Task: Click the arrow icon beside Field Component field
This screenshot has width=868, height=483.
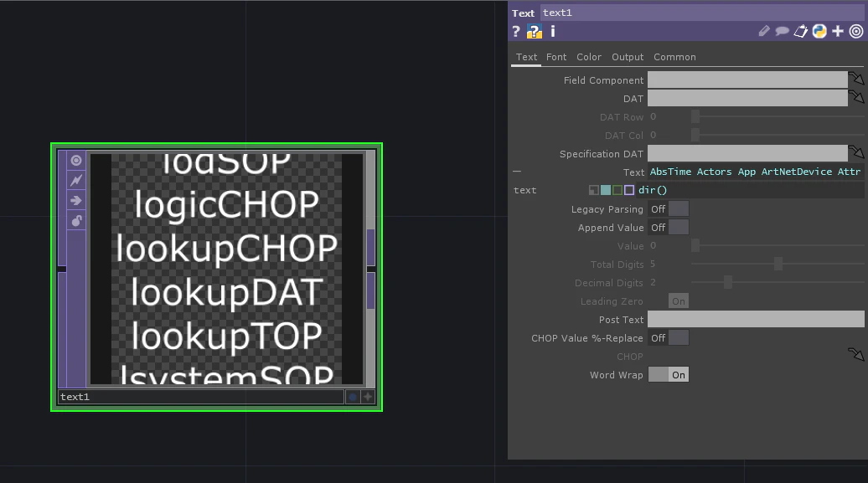Action: click(x=856, y=80)
